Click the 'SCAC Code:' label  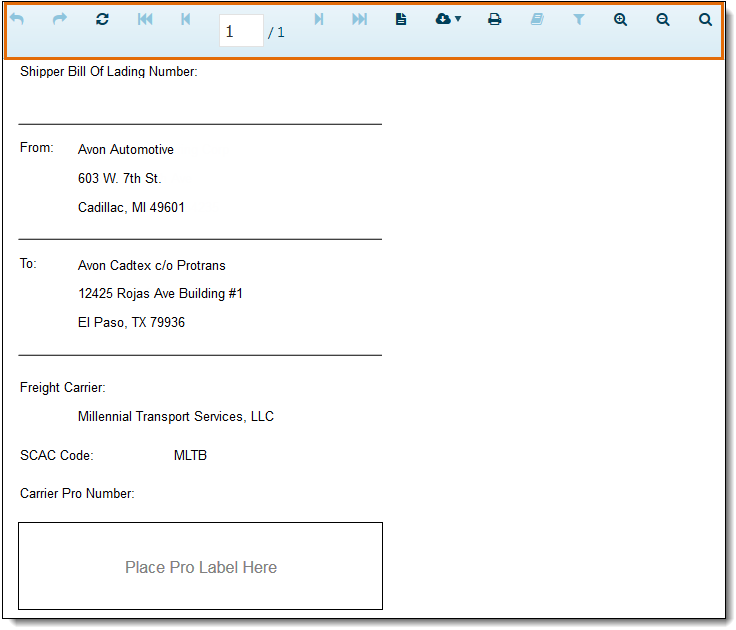click(57, 455)
